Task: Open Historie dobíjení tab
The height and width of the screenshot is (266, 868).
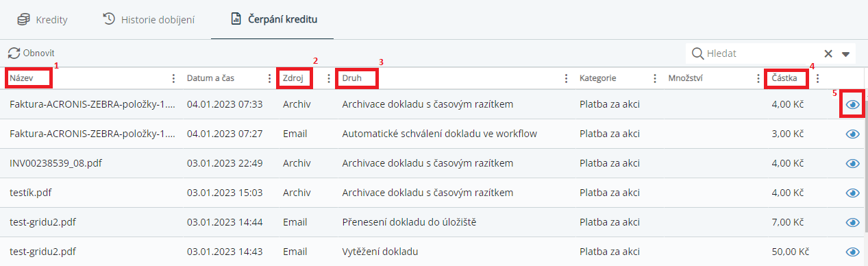Action: (x=149, y=19)
